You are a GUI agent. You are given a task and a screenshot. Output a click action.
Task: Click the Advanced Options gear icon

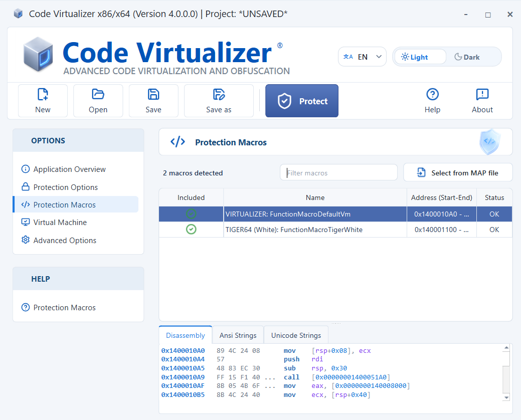[x=25, y=240]
